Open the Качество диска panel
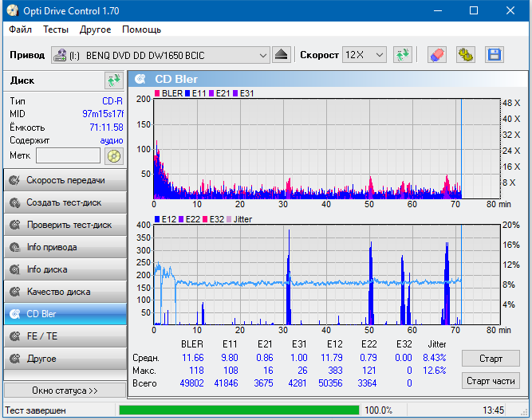The height and width of the screenshot is (420, 532). [65, 292]
